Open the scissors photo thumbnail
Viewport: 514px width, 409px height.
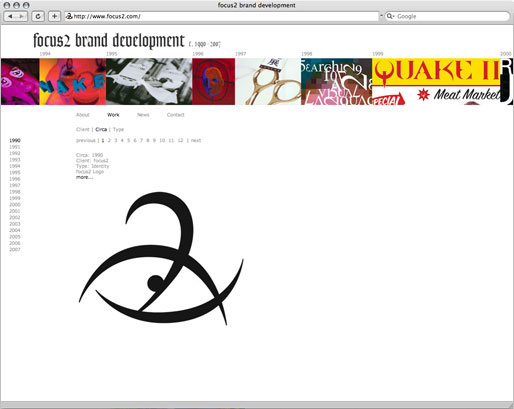[x=268, y=82]
